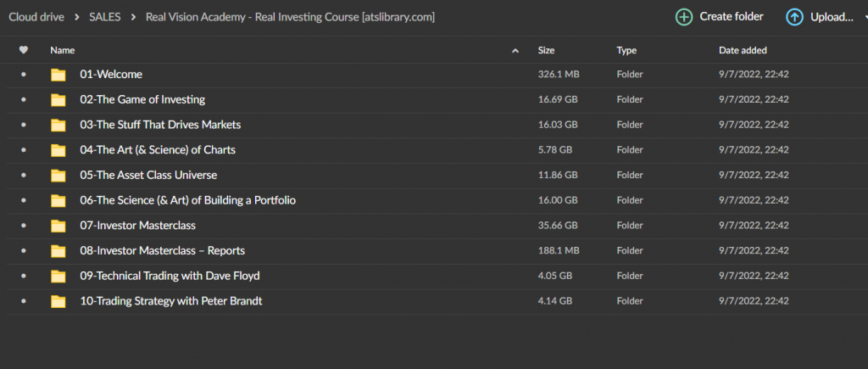Select 04-The Art (& Science) of Charts name
The width and height of the screenshot is (868, 369).
coord(158,150)
